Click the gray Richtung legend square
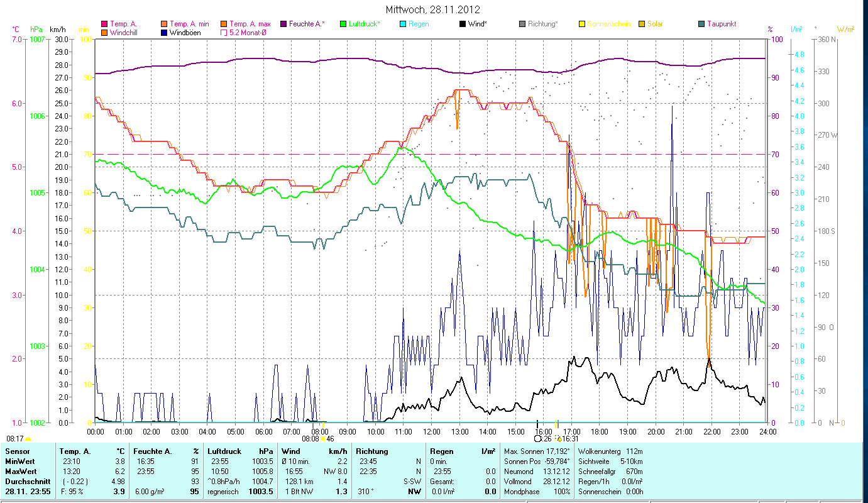 pyautogui.click(x=522, y=25)
